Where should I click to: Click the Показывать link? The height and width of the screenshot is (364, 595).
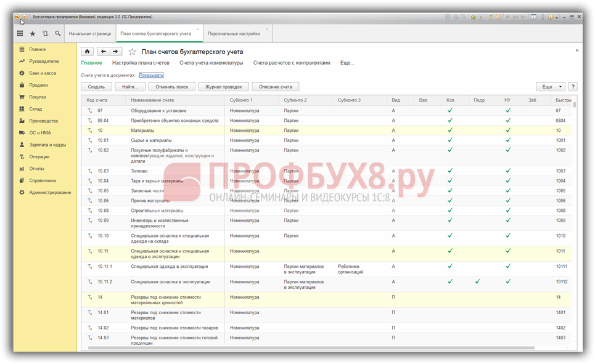coord(151,75)
